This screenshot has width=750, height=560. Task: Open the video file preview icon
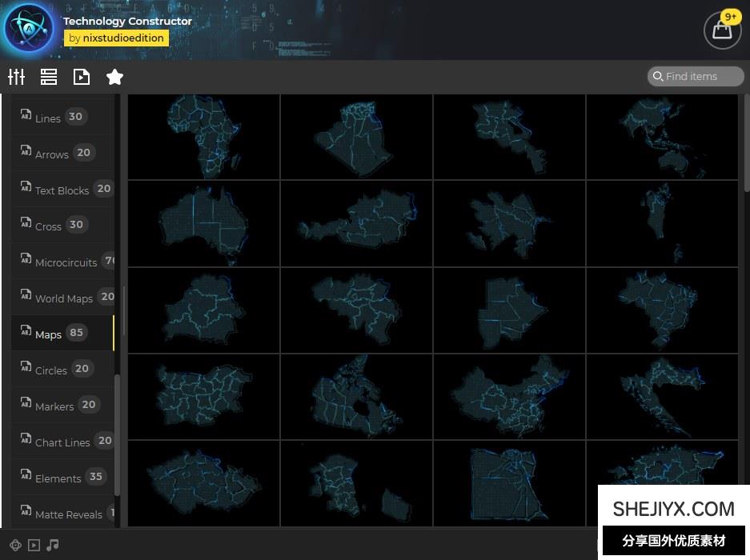tap(82, 77)
